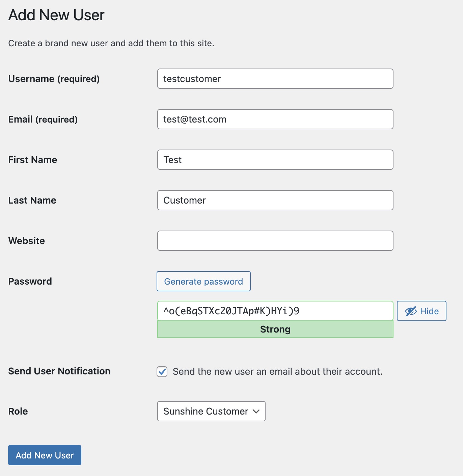
Task: Select the Sunshine Customer role combo box
Action: tap(211, 411)
